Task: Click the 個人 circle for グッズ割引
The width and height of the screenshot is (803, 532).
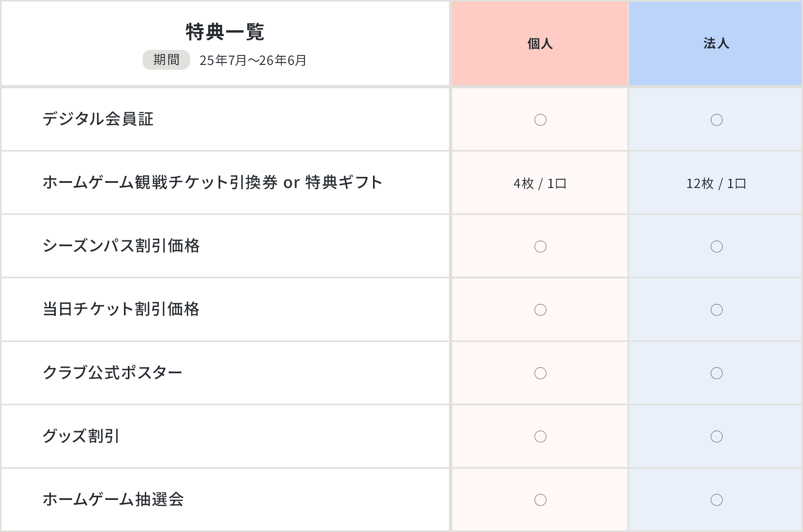Action: point(540,437)
